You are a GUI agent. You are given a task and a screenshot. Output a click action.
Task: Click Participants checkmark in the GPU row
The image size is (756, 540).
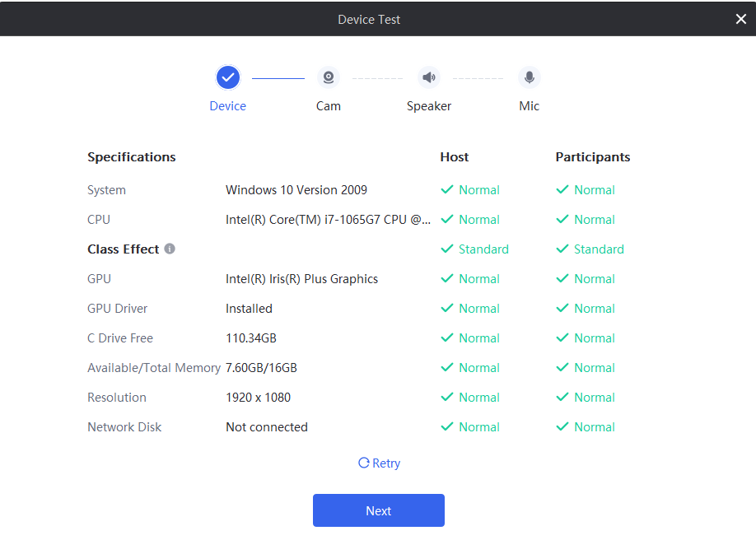click(562, 279)
